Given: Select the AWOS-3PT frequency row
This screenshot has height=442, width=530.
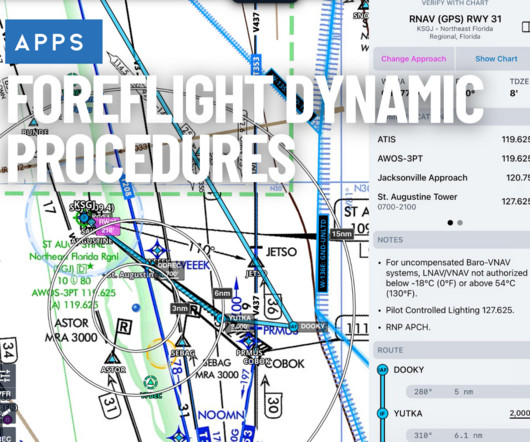Looking at the screenshot, I should [x=452, y=158].
